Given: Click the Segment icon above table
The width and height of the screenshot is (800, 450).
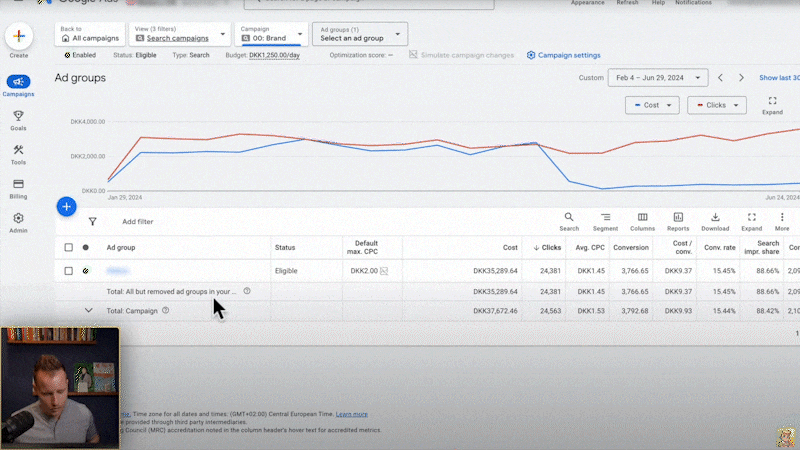Looking at the screenshot, I should pos(605,221).
